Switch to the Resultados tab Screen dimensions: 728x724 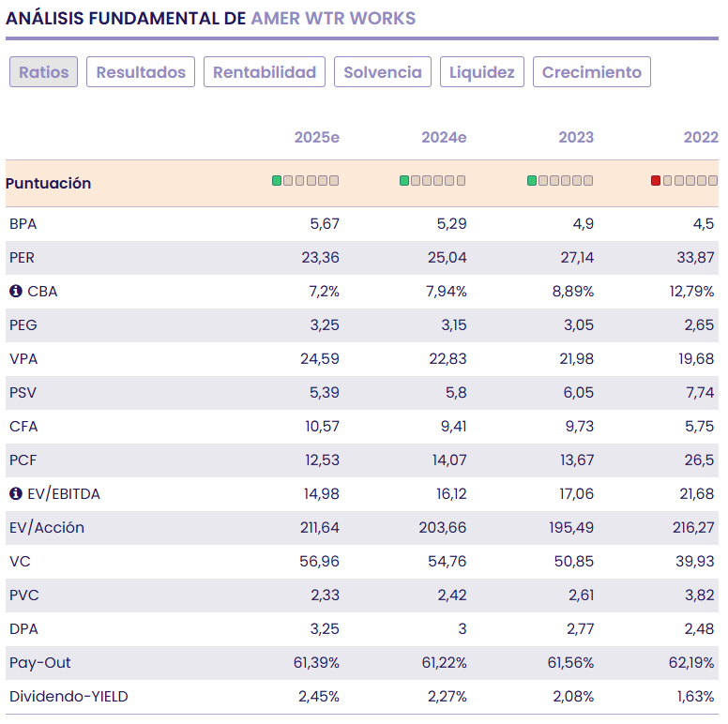tap(142, 72)
